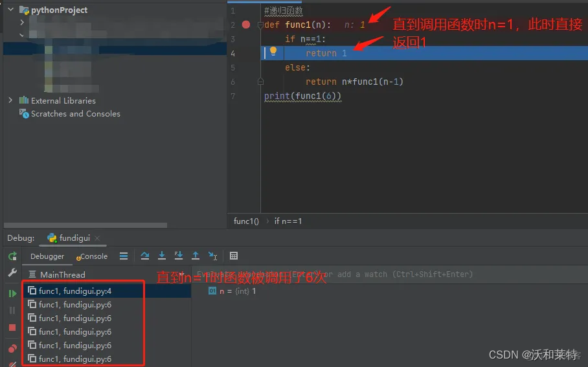Click the evaluate expression input field
The height and width of the screenshot is (367, 588).
[390, 274]
